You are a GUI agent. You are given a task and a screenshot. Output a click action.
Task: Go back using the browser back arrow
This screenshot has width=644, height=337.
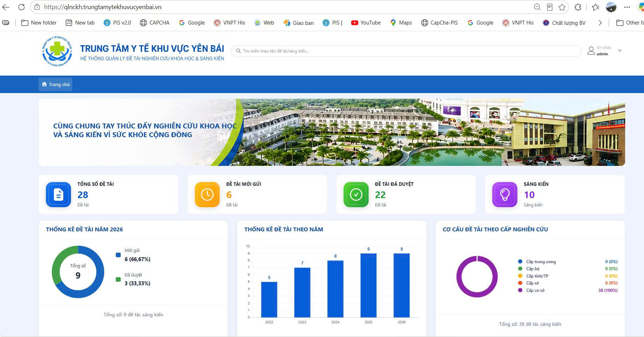pos(6,7)
